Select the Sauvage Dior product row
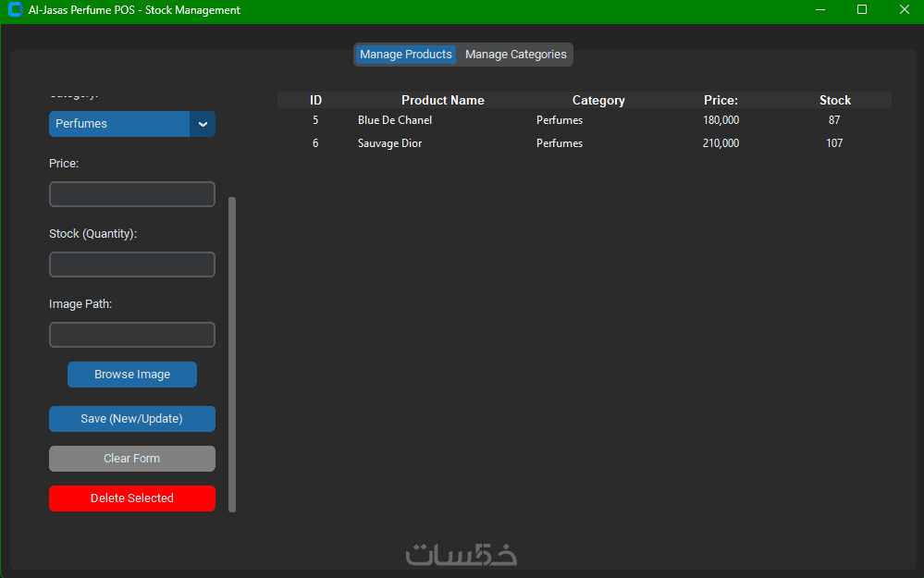The width and height of the screenshot is (924, 578). point(584,143)
